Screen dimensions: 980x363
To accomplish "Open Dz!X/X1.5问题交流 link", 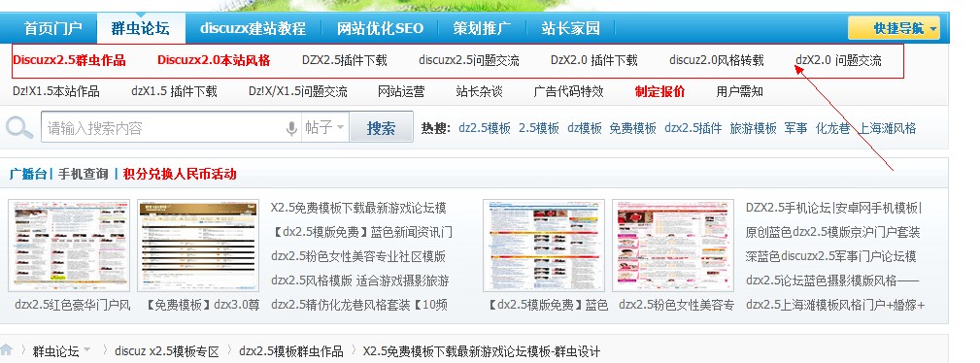I will click(298, 91).
